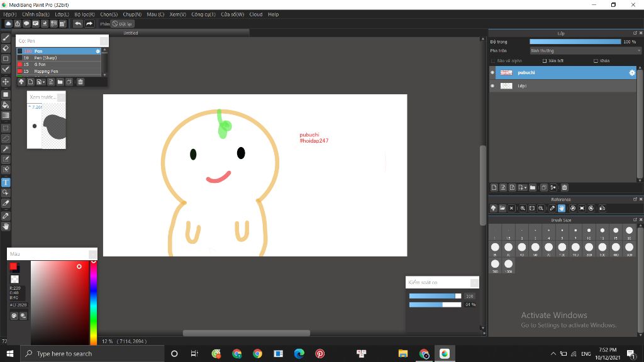The width and height of the screenshot is (644, 362).
Task: Select the Eraser tool
Action: point(6,48)
